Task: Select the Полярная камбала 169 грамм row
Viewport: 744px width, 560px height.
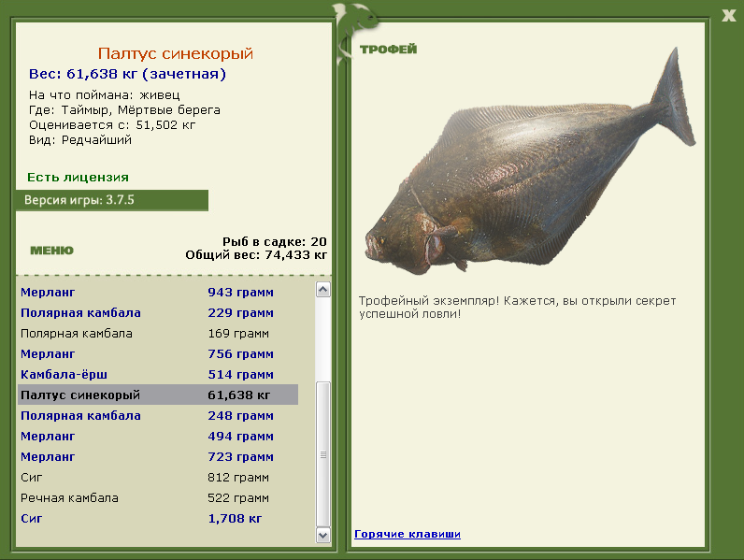Action: [x=158, y=334]
